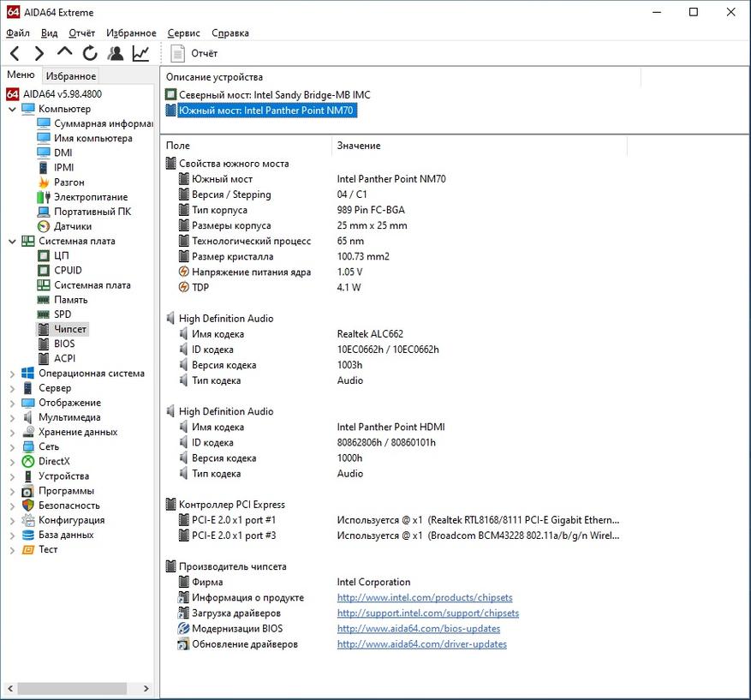
Task: Select the Датчики sensor icon in the tree
Action: click(x=44, y=226)
